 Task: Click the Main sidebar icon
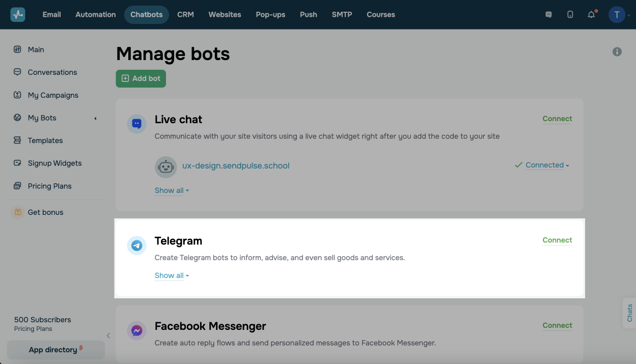[17, 49]
